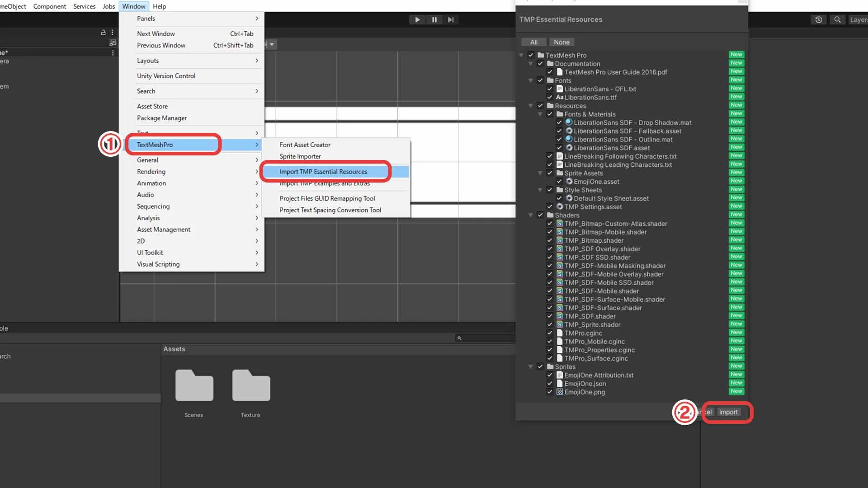Uncheck the TextMesh Pro root checkbox
The image size is (868, 488).
tap(531, 55)
